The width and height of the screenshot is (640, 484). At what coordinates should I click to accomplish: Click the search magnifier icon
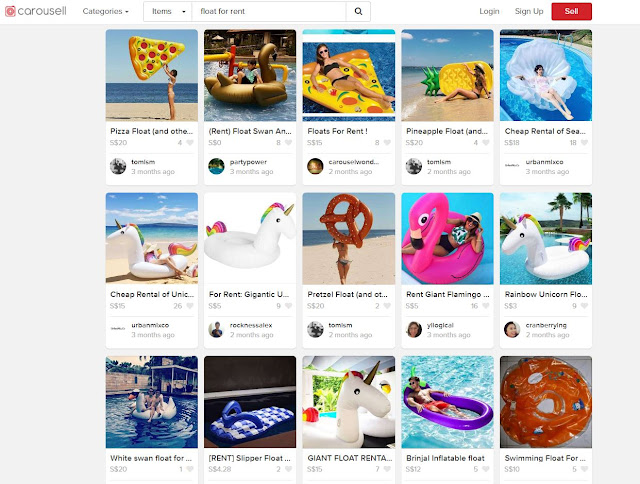[358, 11]
